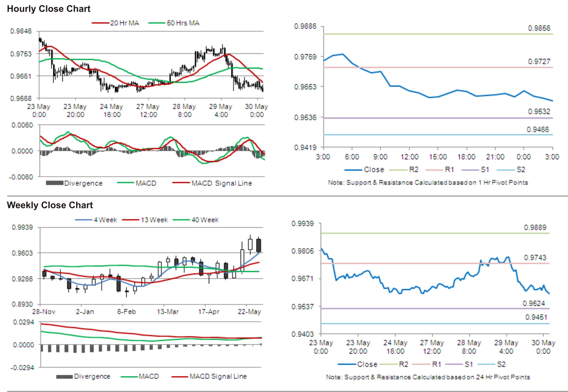Viewport: 568px width, 392px height.
Task: Click the 6:00 time axis label
Action: click(352, 157)
